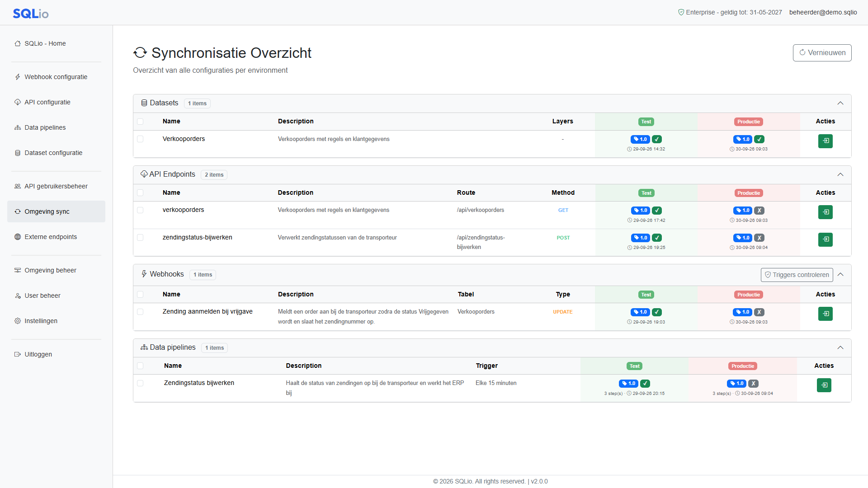Viewport: 868px width, 488px height.
Task: Tick the zendingstatus-bijwerken row checkbox
Action: coord(140,238)
